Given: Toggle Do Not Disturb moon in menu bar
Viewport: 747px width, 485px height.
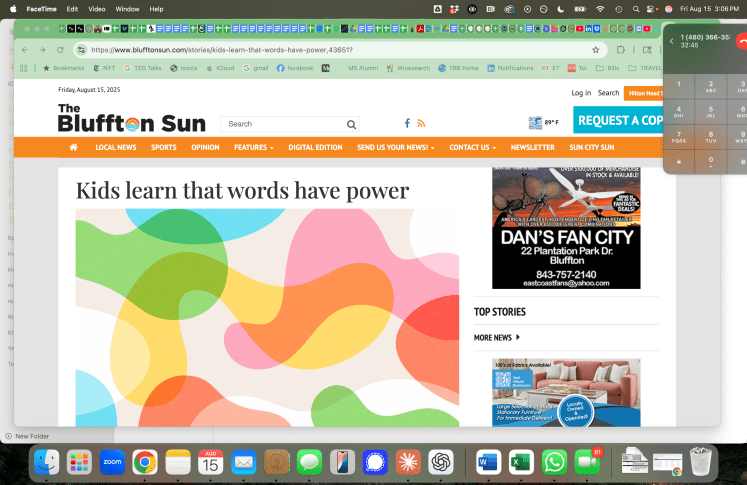Looking at the screenshot, I should pos(560,9).
